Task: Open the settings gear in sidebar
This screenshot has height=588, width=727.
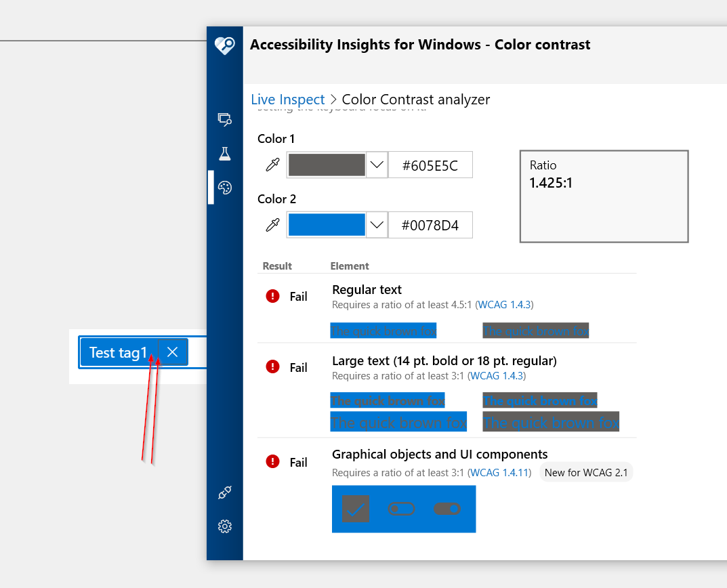Action: [x=225, y=526]
